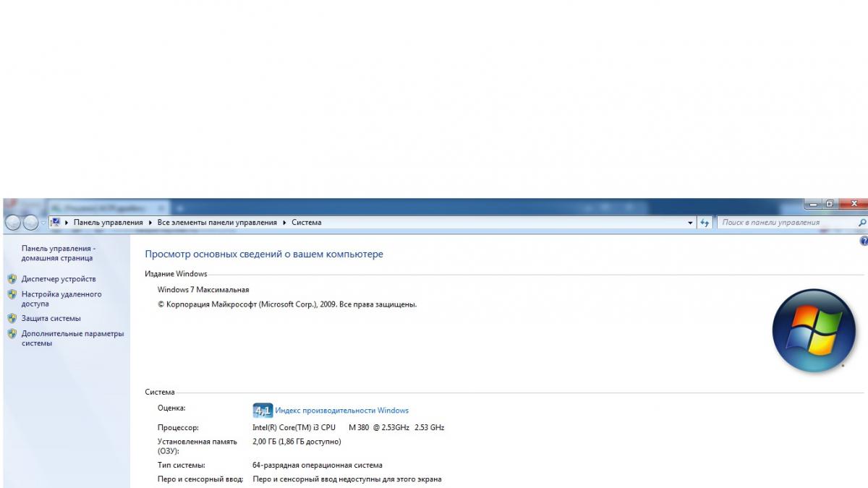Open Диспетчер устройств link

click(x=59, y=278)
